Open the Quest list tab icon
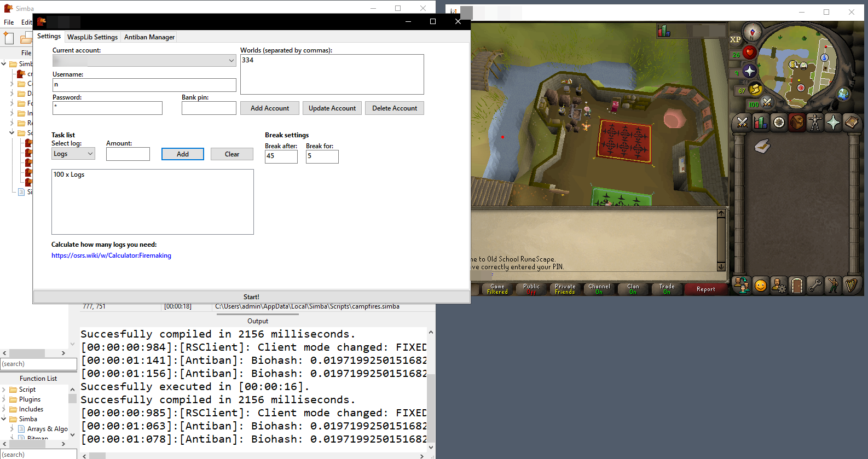Screen dimensions: 868x459 pos(779,123)
